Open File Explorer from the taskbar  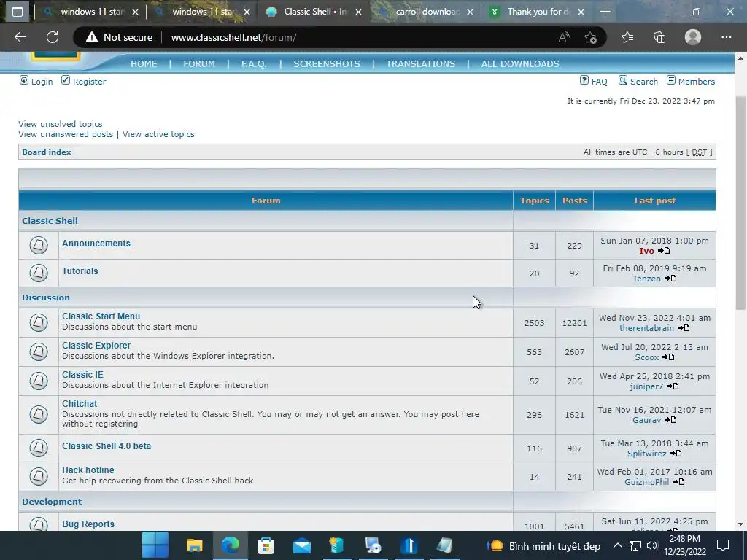194,545
